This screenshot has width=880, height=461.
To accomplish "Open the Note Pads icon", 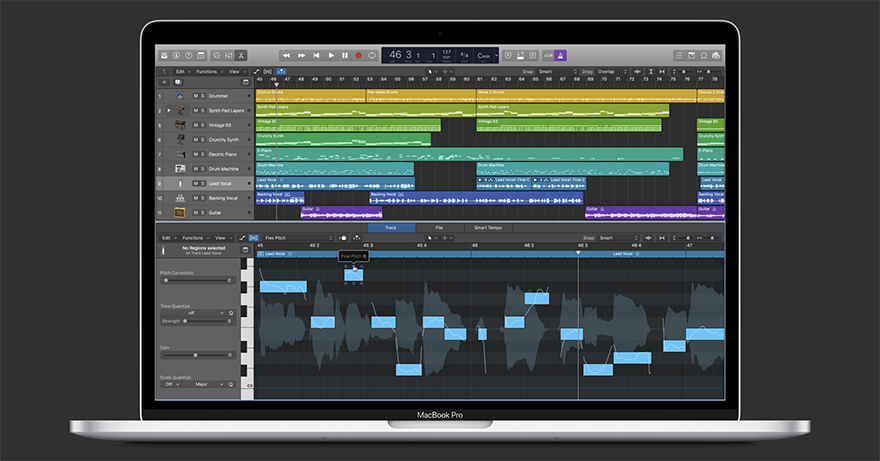I will [691, 56].
